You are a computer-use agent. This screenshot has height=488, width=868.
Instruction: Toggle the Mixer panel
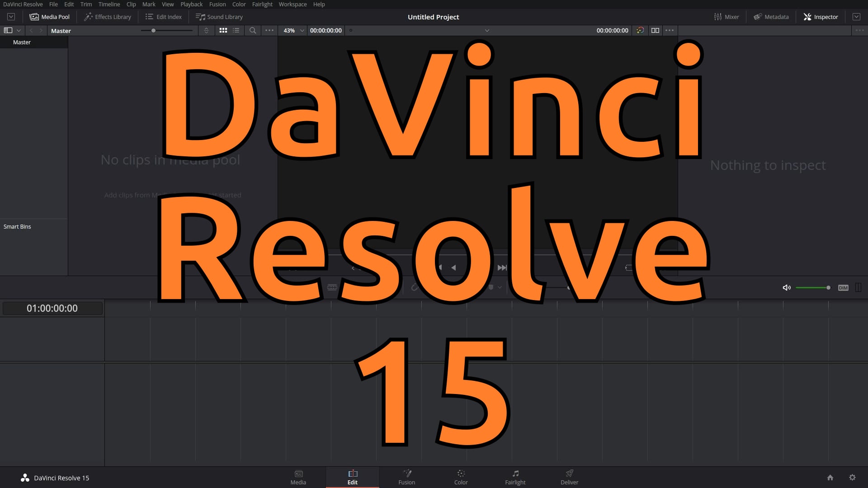pyautogui.click(x=726, y=17)
